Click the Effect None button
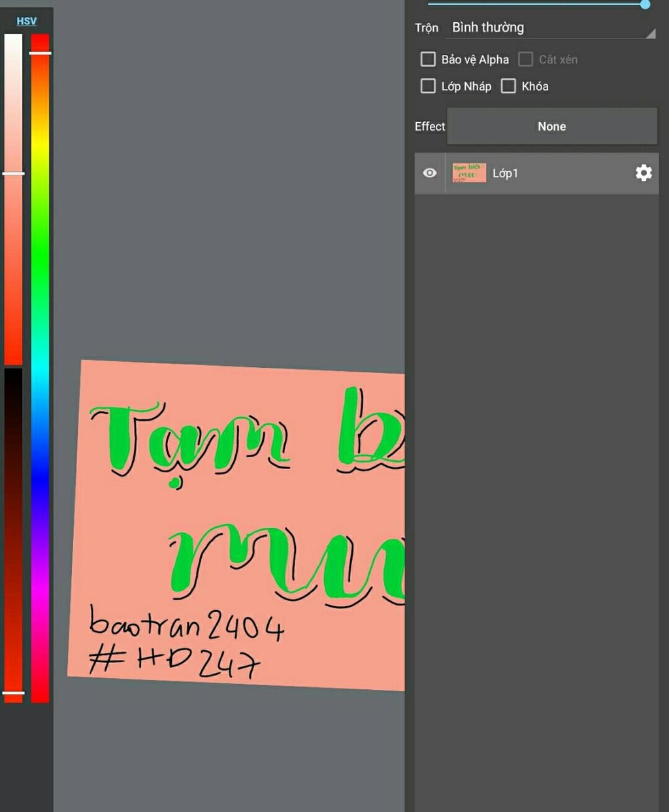Image resolution: width=669 pixels, height=812 pixels. pos(552,126)
